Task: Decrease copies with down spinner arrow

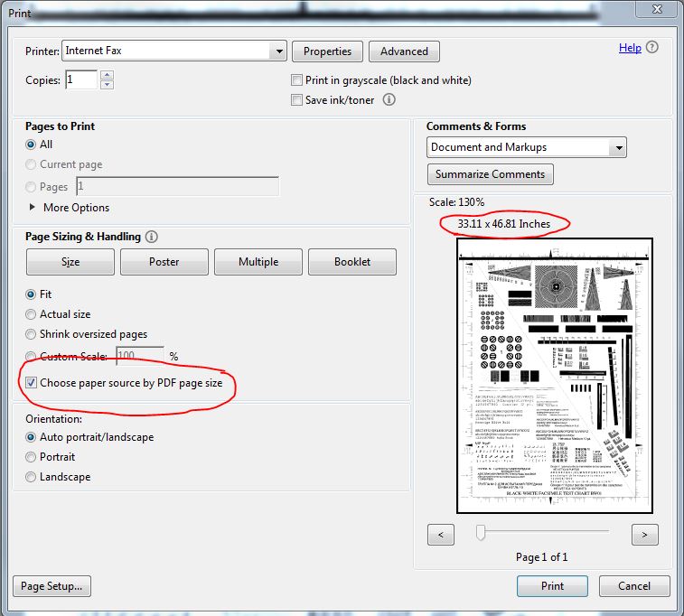Action: click(108, 85)
